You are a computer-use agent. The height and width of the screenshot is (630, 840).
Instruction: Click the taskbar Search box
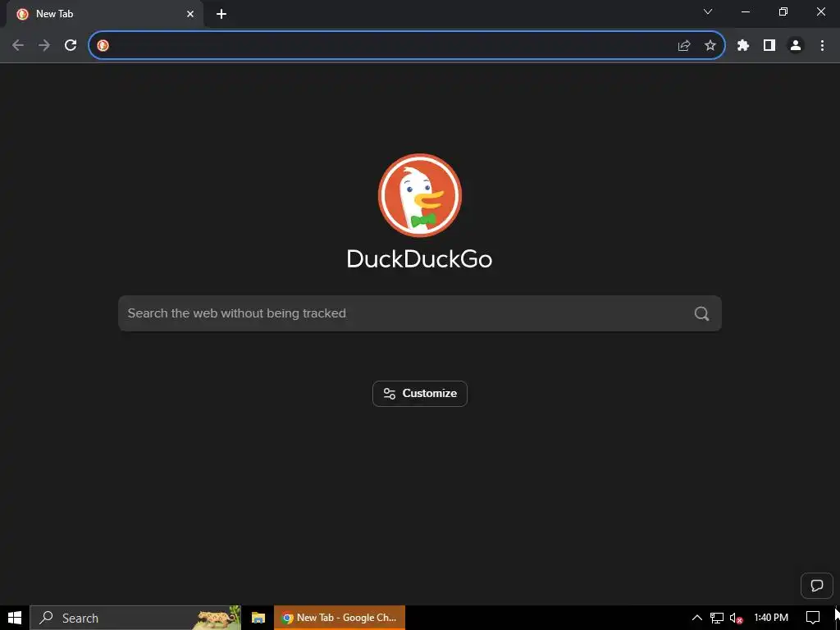click(135, 618)
